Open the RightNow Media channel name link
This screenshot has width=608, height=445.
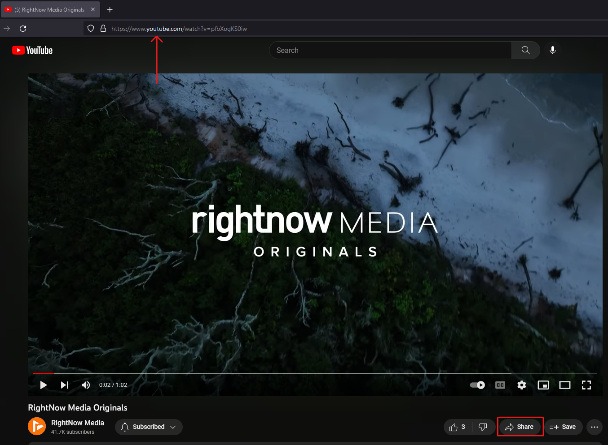78,423
